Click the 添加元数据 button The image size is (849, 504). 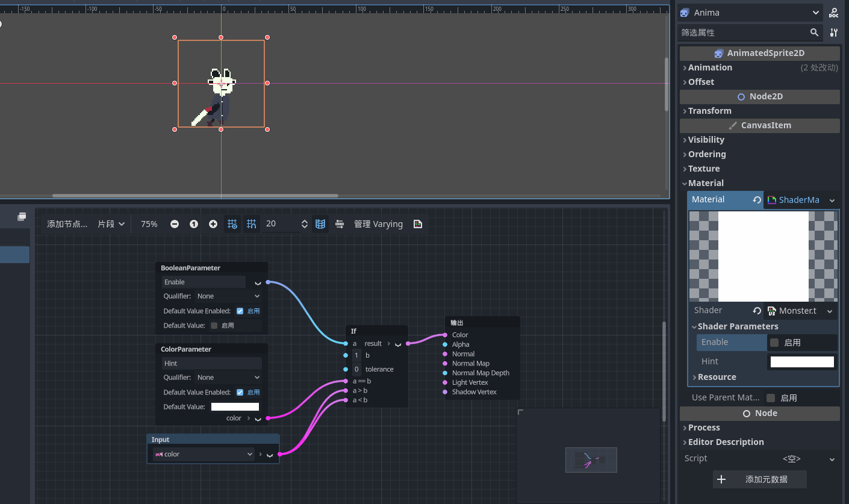pos(759,479)
